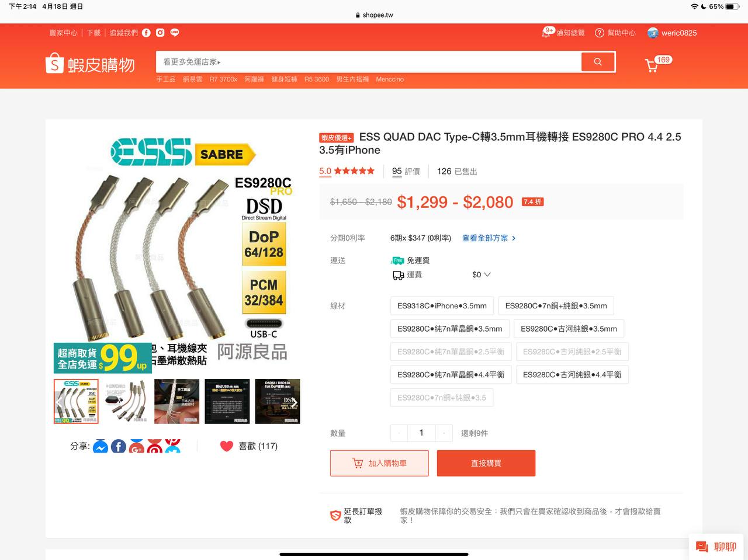
Task: Click the orange search magnifier button
Action: (597, 62)
